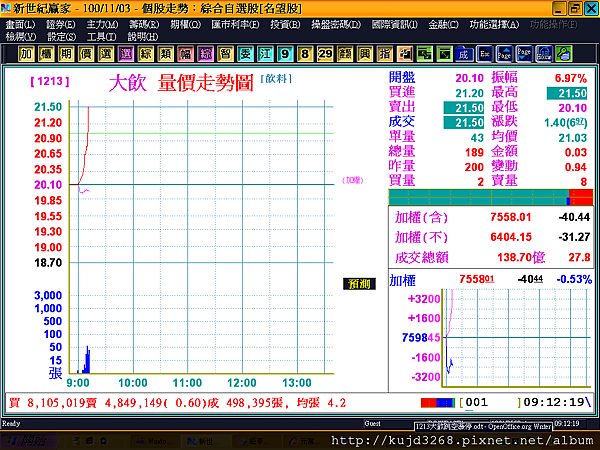Image resolution: width=600 pixels, height=450 pixels.
Task: Click the pink 綜 toolbar icon
Action: (205, 54)
